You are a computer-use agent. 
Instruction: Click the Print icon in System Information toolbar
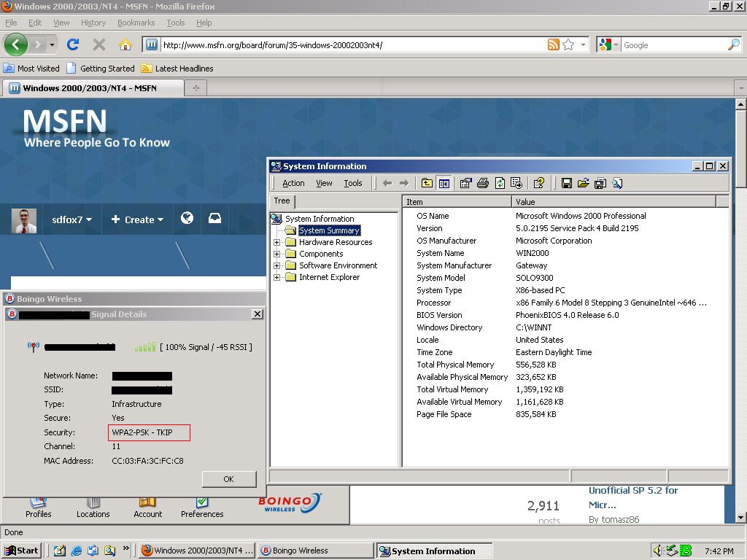(482, 183)
